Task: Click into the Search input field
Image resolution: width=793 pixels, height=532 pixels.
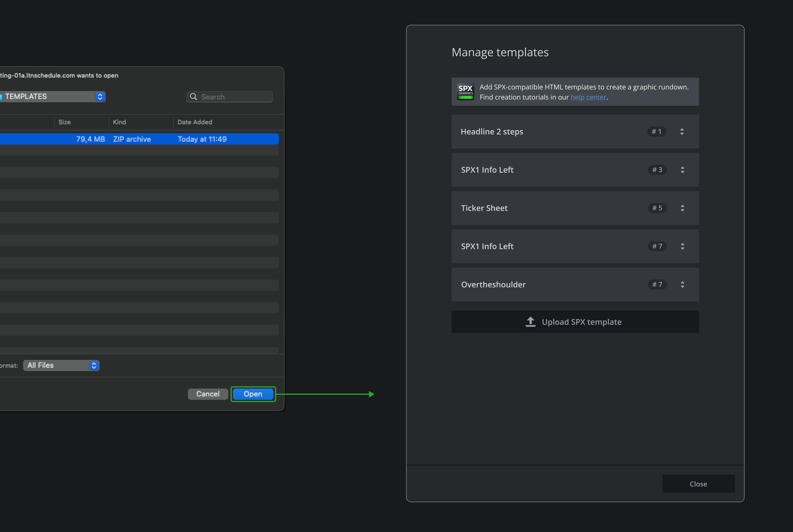Action: 232,96
